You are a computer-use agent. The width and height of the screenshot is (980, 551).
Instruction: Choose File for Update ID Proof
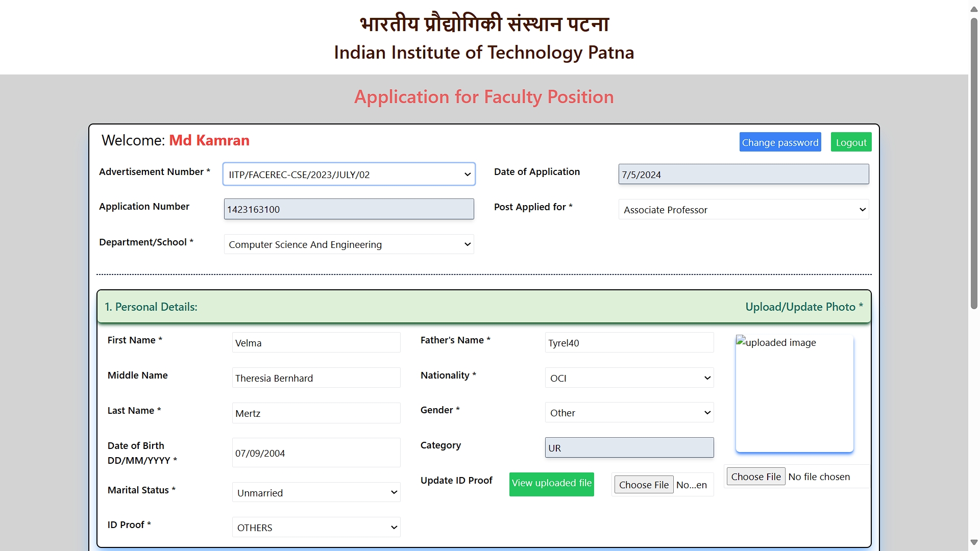[x=643, y=484]
